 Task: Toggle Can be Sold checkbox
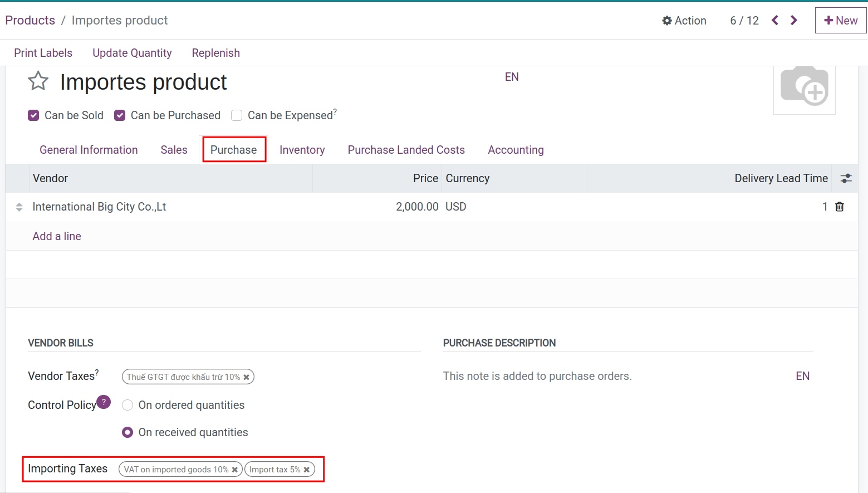point(33,115)
